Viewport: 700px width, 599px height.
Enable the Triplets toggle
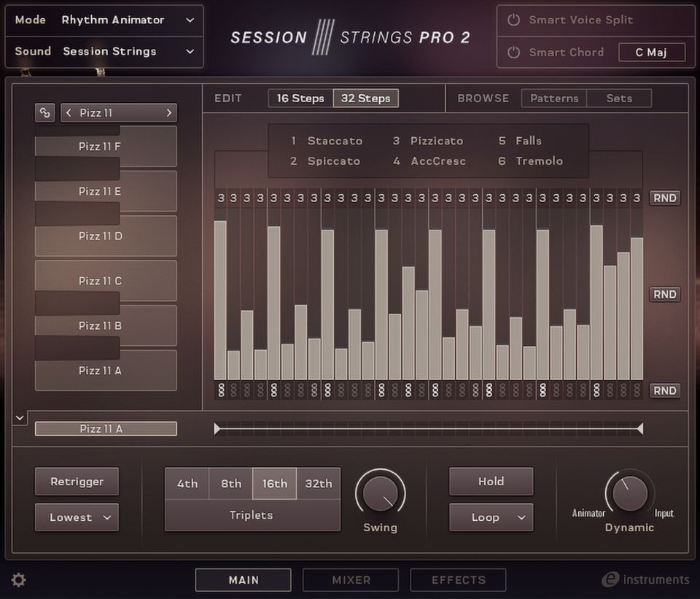pos(252,515)
